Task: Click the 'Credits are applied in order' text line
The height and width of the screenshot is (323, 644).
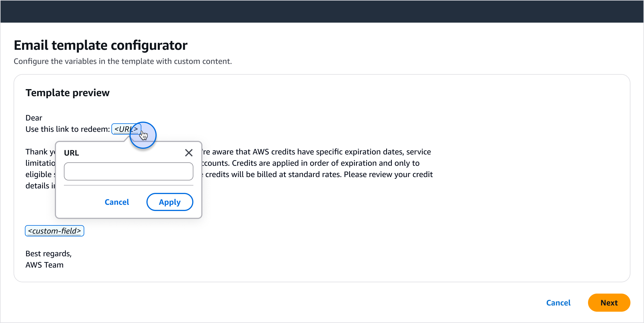Action: (326, 163)
